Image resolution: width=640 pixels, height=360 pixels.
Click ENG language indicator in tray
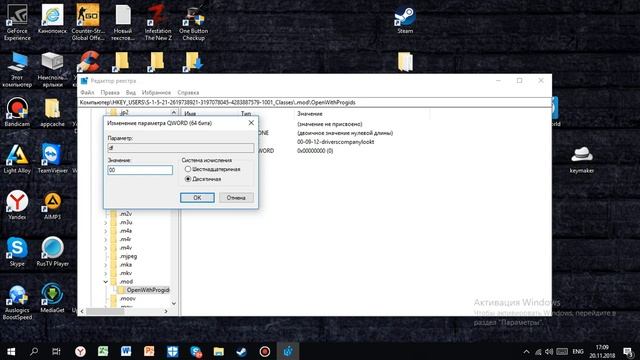coord(578,351)
